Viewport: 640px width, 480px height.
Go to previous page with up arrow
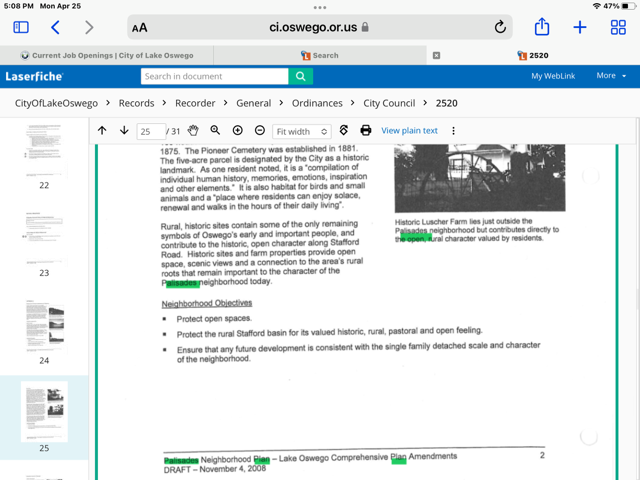click(x=102, y=131)
